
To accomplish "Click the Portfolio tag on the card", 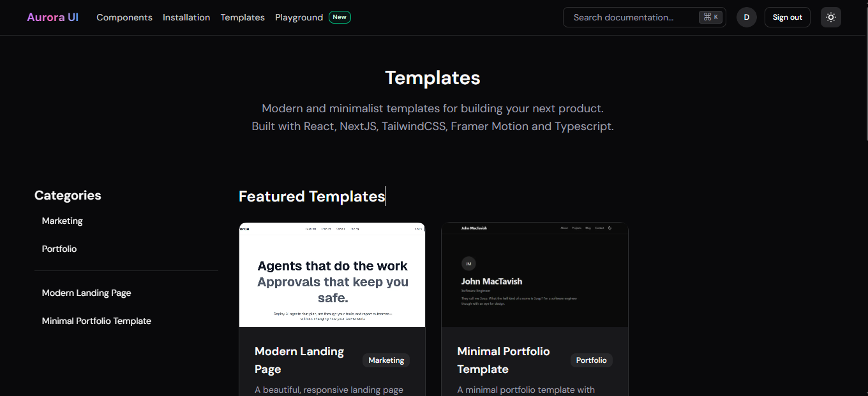I will [591, 360].
